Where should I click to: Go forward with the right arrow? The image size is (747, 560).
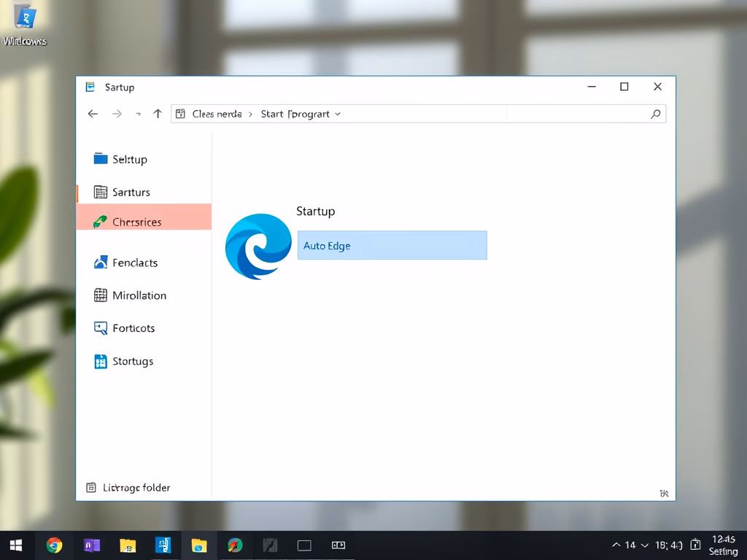click(117, 114)
